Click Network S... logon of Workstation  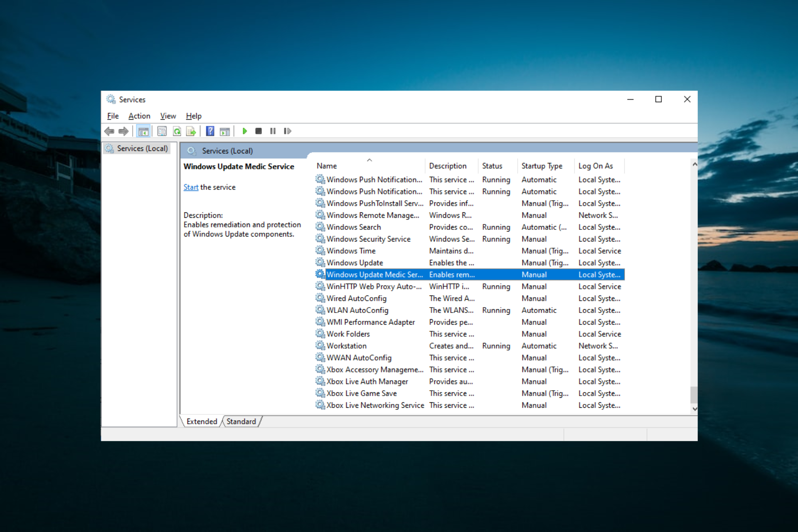(598, 346)
